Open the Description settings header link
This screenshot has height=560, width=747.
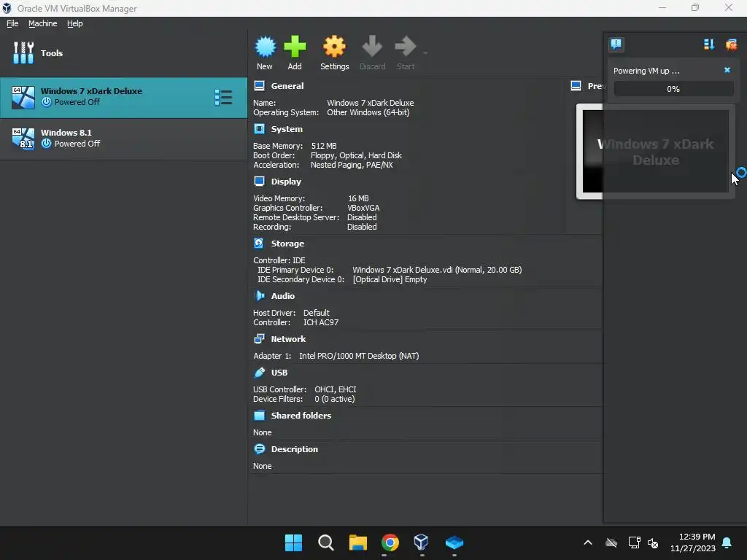(295, 449)
